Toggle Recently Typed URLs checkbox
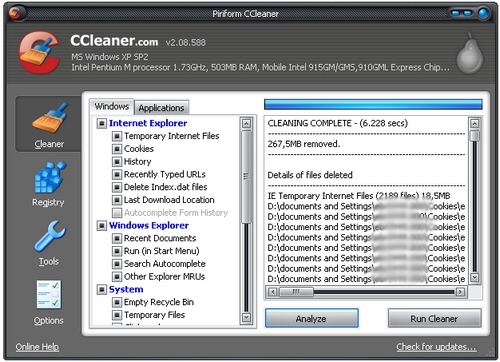500x362 pixels. coord(117,175)
